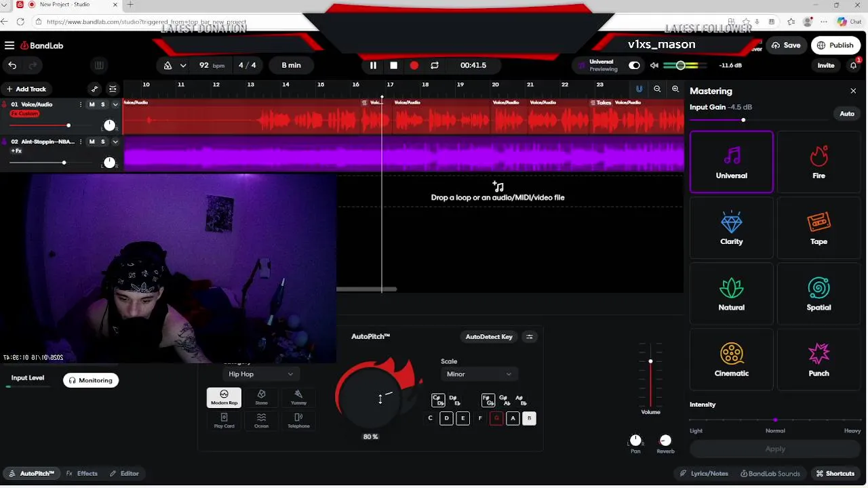Screen dimensions: 868x488
Task: Start recording with the red record button
Action: pyautogui.click(x=414, y=65)
